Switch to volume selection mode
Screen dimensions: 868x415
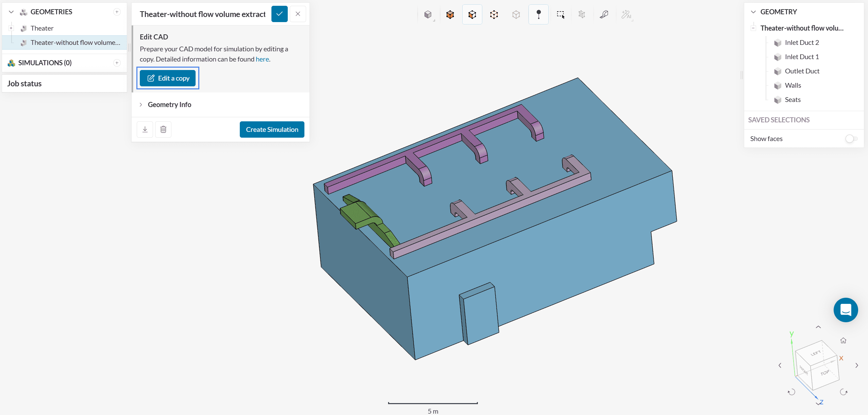point(450,15)
